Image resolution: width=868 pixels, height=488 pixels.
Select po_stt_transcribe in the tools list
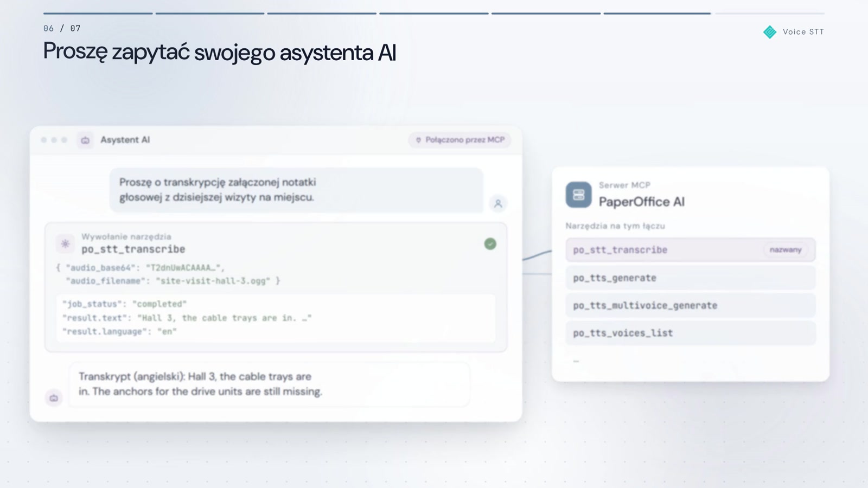tap(690, 250)
